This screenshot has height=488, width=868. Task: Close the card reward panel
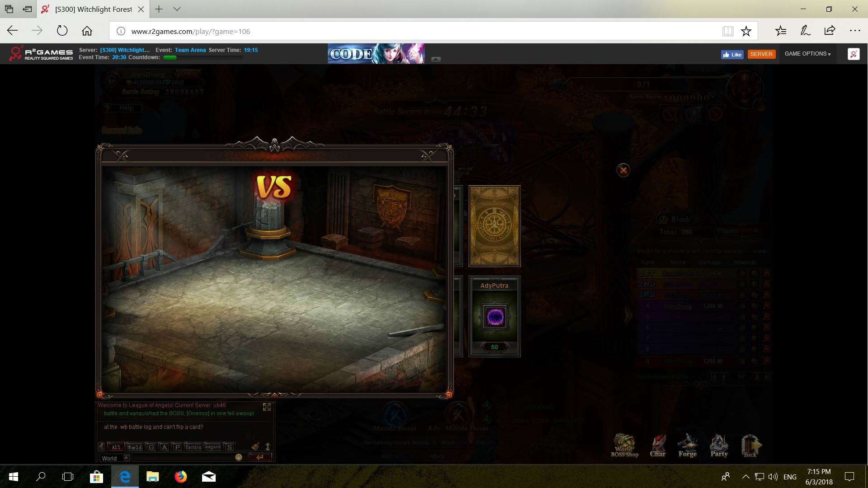pos(623,170)
